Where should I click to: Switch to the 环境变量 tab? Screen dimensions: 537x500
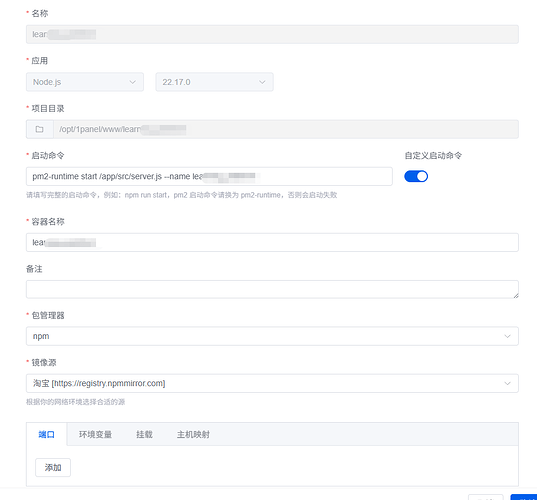point(95,434)
